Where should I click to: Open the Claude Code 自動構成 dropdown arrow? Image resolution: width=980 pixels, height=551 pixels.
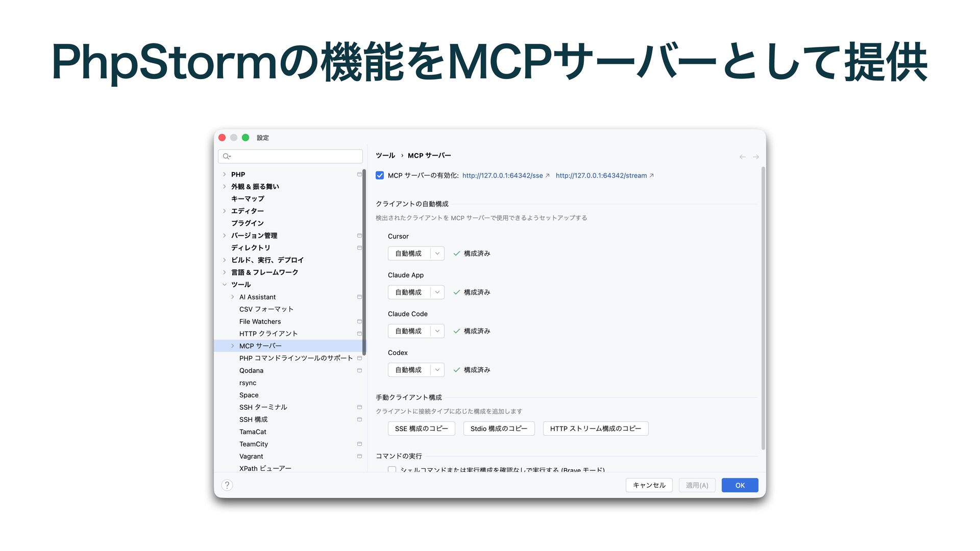coord(437,331)
